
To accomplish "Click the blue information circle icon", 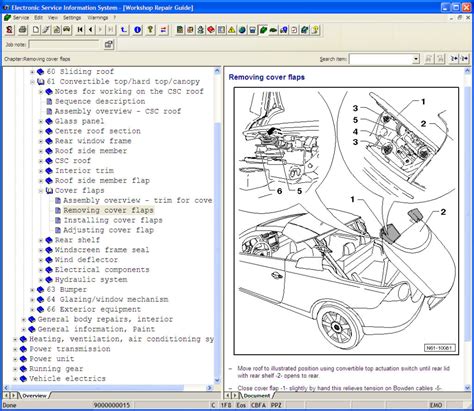I will click(x=137, y=30).
